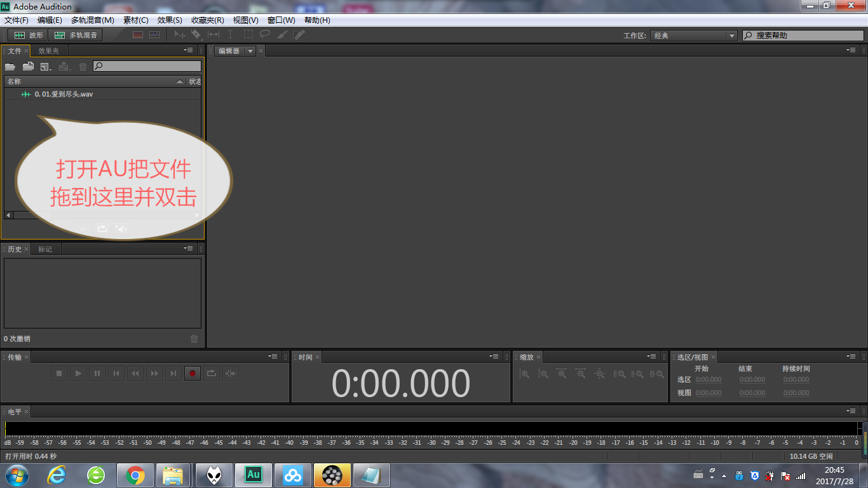868x488 pixels.
Task: Select the Move tool in toolbar
Action: pyautogui.click(x=180, y=35)
